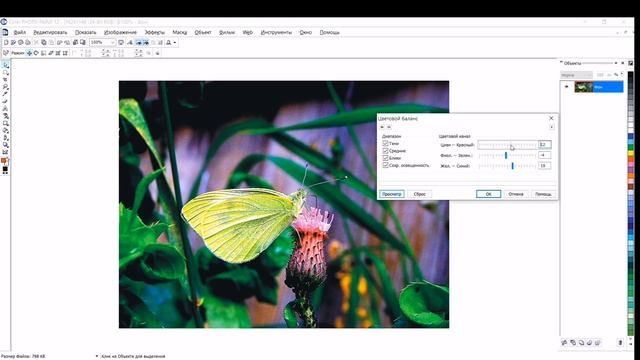Viewport: 640px width, 360px height.
Task: Toggle the Тени checkbox in the color balance dialog
Action: (x=385, y=143)
